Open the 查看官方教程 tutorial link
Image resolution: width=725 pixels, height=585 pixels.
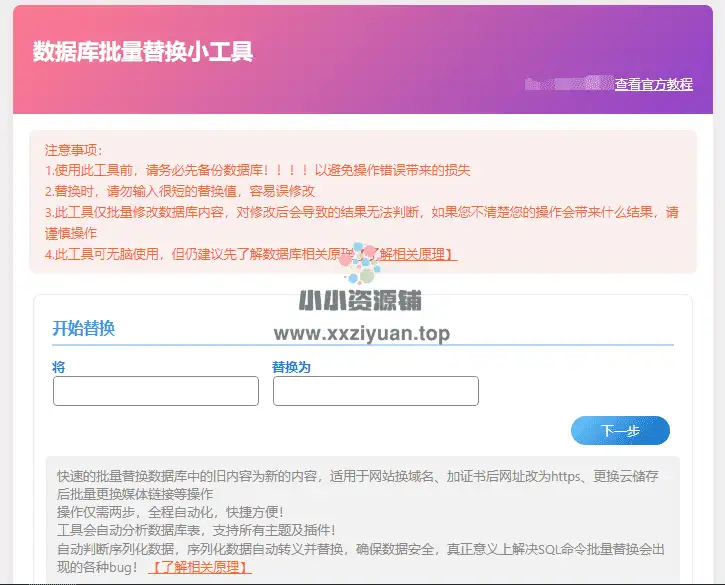[x=653, y=85]
